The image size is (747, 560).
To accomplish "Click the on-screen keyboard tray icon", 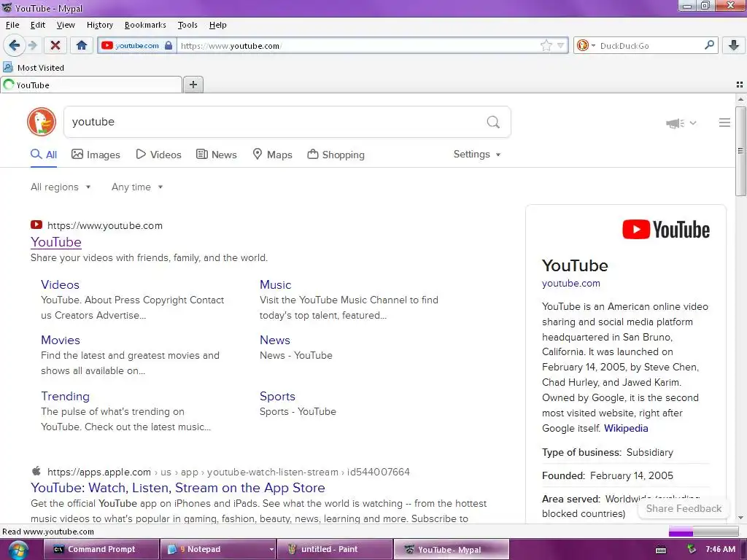I will pyautogui.click(x=661, y=550).
